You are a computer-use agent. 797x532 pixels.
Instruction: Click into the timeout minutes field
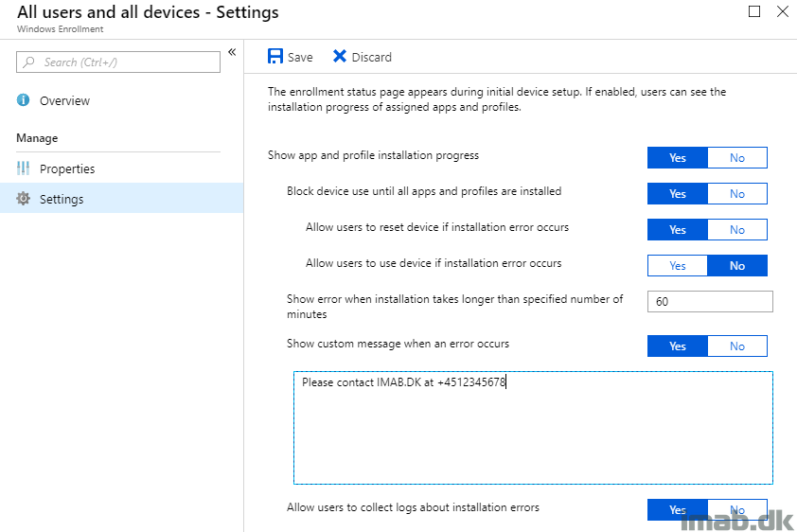click(x=710, y=301)
